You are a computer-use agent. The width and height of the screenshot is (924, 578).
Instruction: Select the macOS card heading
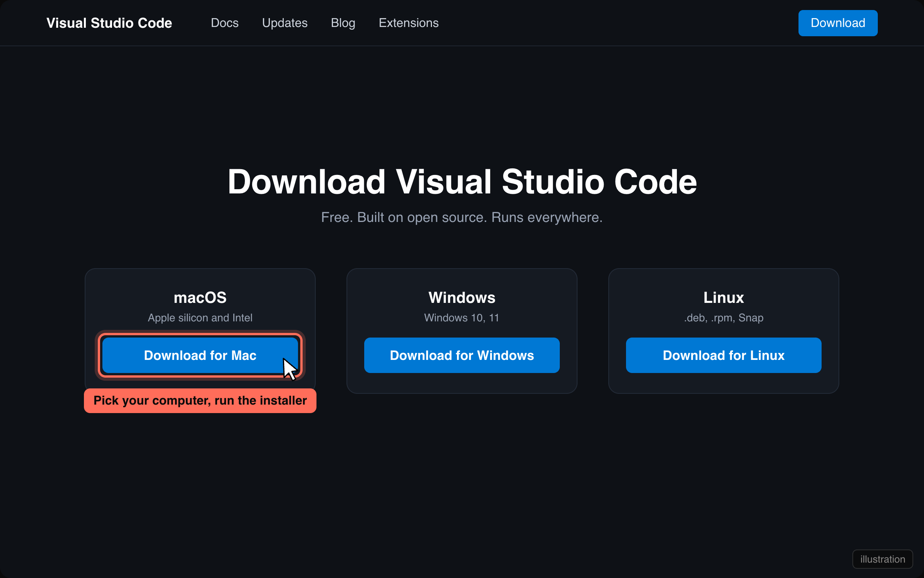[x=200, y=297]
